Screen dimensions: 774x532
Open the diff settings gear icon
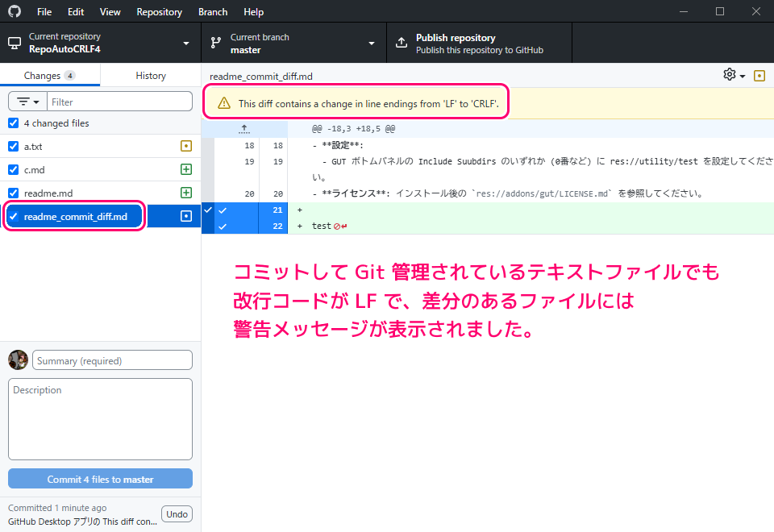[733, 75]
